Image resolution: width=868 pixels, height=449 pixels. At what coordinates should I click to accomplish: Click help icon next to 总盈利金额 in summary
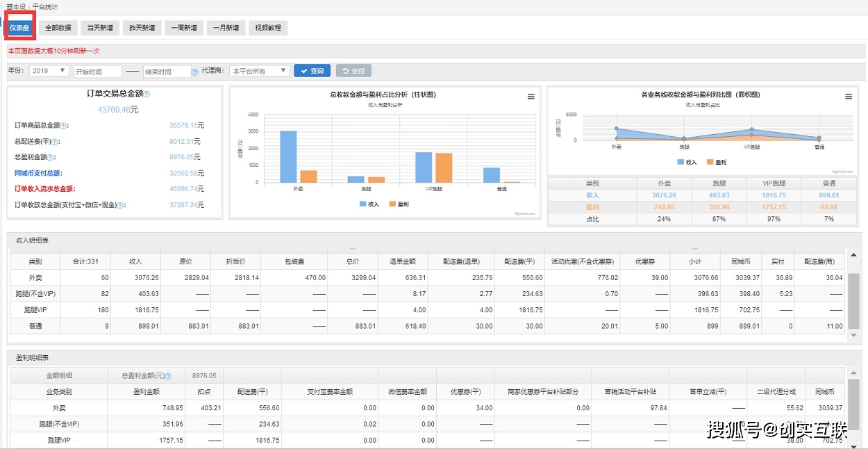click(x=51, y=158)
